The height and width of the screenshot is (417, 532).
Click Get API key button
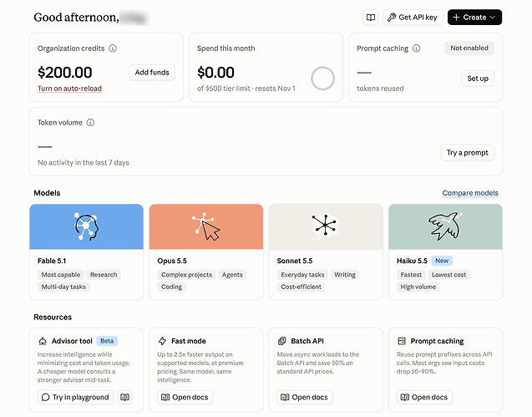pyautogui.click(x=413, y=18)
